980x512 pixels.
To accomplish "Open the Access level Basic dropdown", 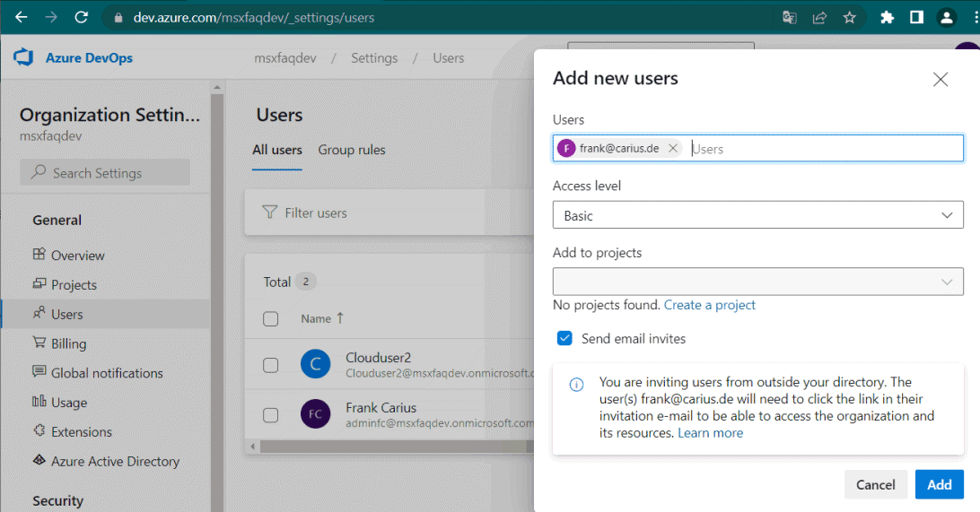I will pyautogui.click(x=758, y=215).
